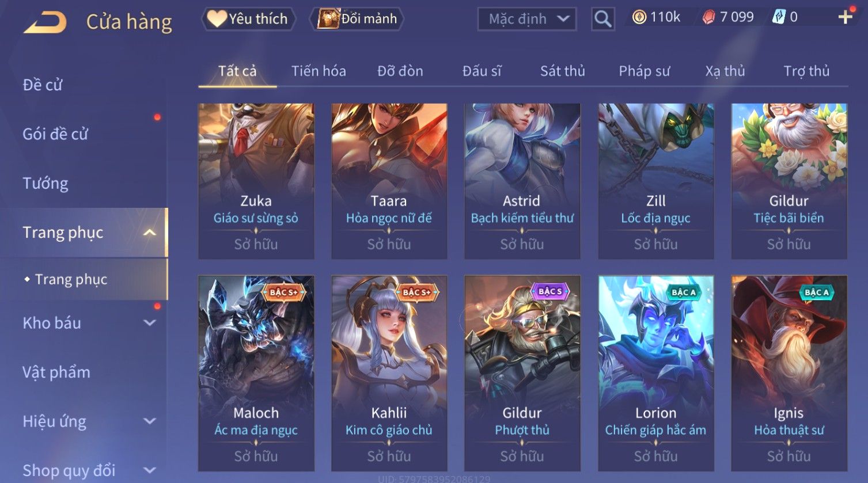Open Đổi mảnh chest exchange
This screenshot has height=483, width=868.
(x=357, y=19)
